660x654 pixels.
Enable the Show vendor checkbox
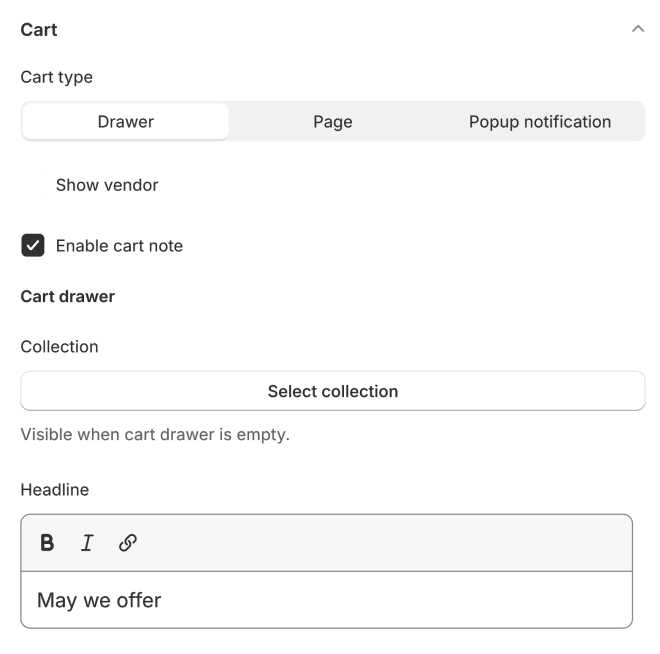(33, 185)
